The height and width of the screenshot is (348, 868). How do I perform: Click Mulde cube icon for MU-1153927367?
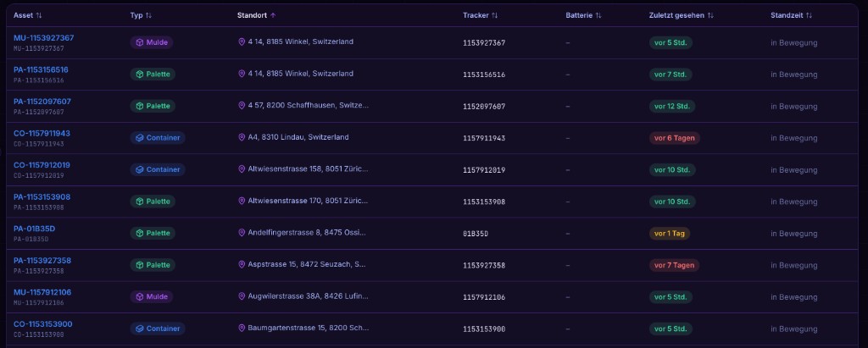pos(140,42)
